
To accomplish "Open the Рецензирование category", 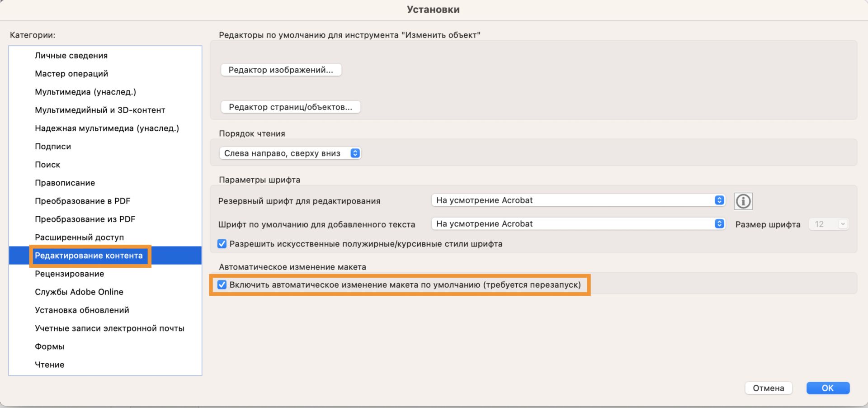I will pos(69,274).
